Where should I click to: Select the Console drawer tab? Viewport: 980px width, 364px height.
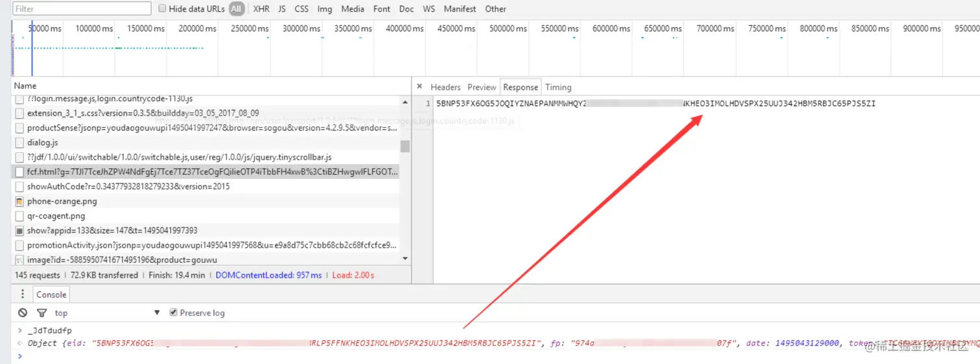coord(51,295)
